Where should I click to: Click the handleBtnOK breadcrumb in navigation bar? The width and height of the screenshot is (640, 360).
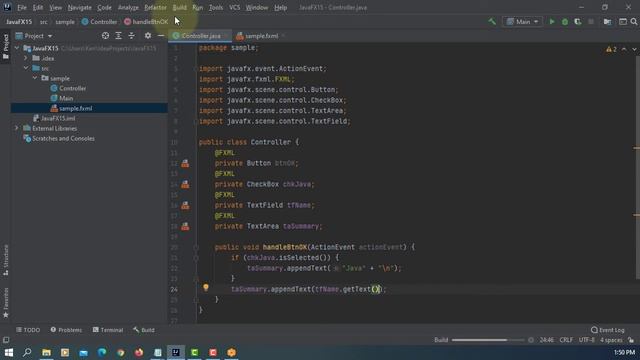pos(146,22)
